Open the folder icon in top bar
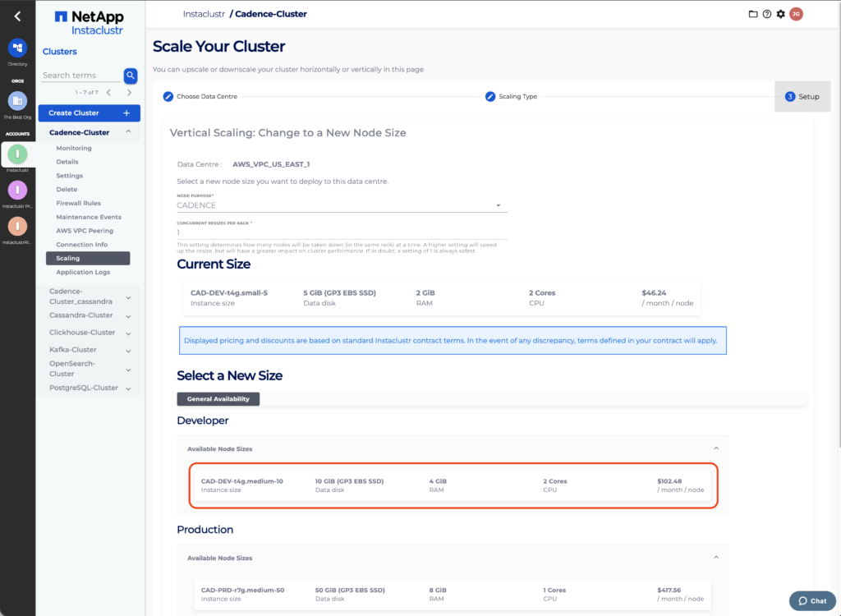Image resolution: width=841 pixels, height=616 pixels. (753, 14)
